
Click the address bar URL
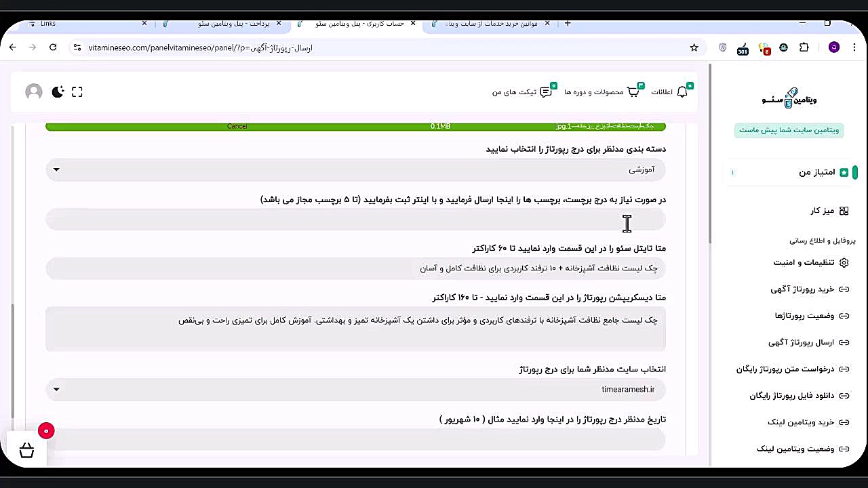click(200, 48)
